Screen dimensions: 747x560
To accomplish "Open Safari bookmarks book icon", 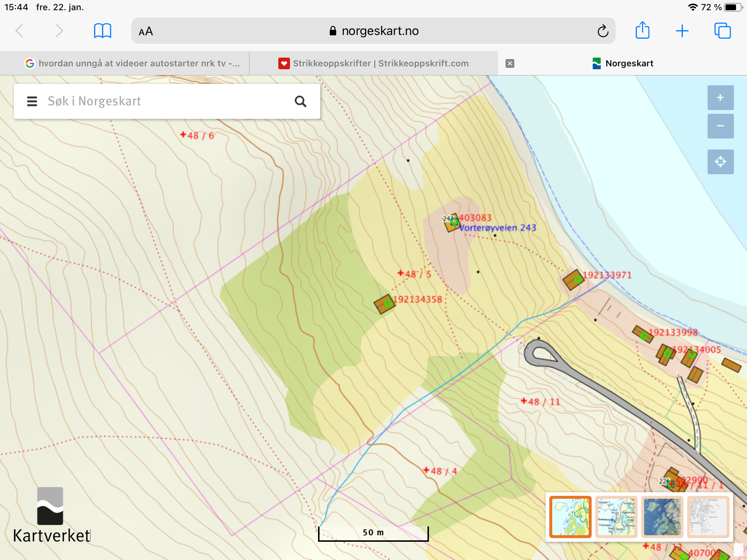I will pyautogui.click(x=102, y=31).
